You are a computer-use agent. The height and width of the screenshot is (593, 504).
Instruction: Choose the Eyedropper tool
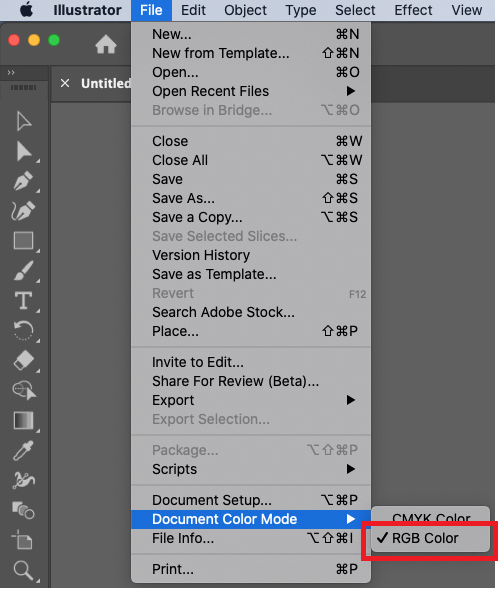[x=23, y=450]
